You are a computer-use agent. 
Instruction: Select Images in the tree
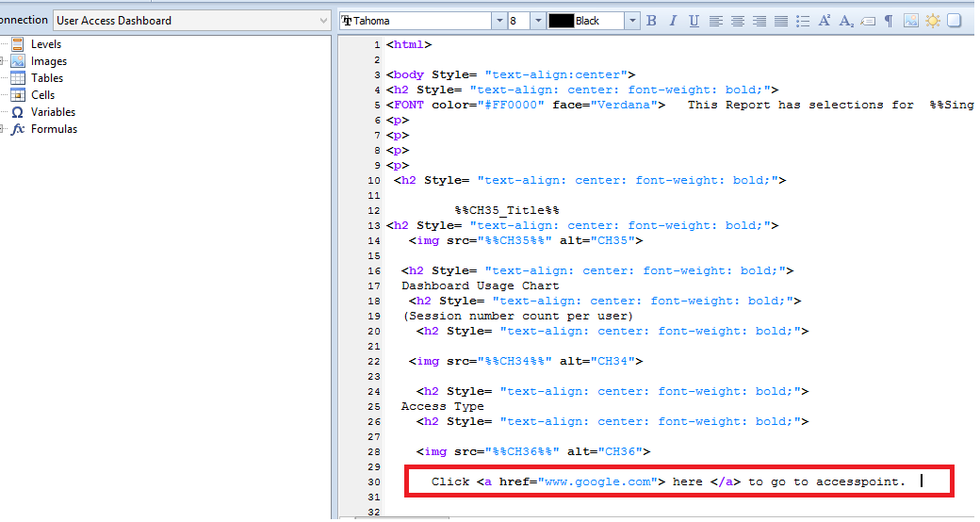tap(49, 61)
